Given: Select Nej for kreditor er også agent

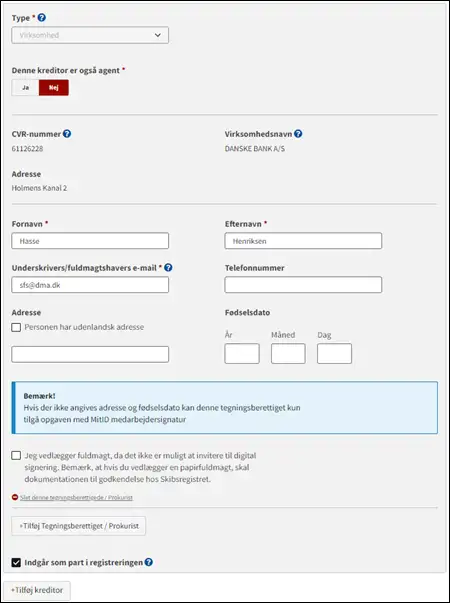Looking at the screenshot, I should (x=54, y=88).
